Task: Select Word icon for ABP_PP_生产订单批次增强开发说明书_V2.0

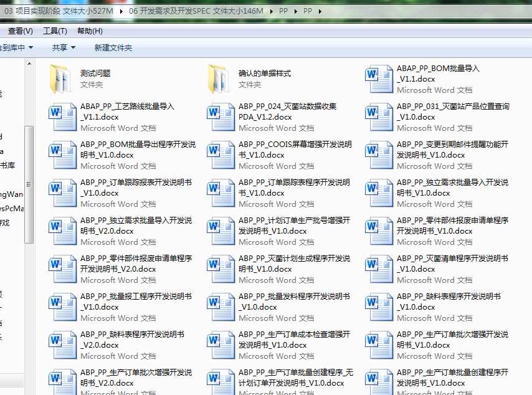Action: coord(62,382)
